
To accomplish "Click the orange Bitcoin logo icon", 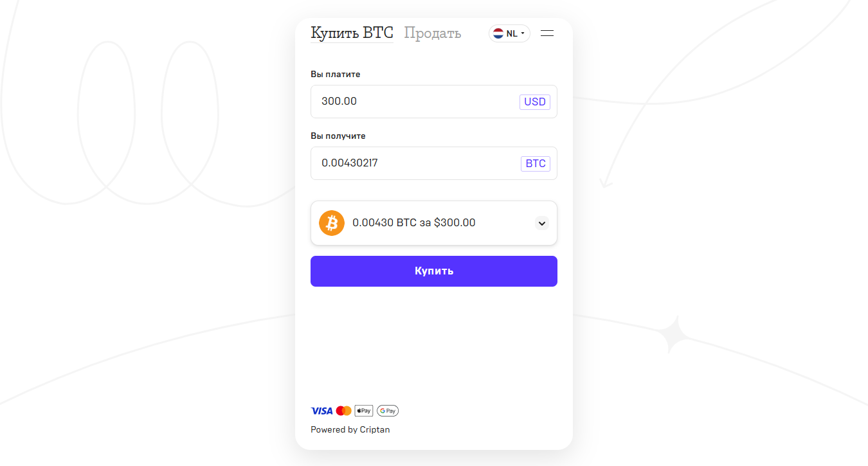I will pos(332,223).
